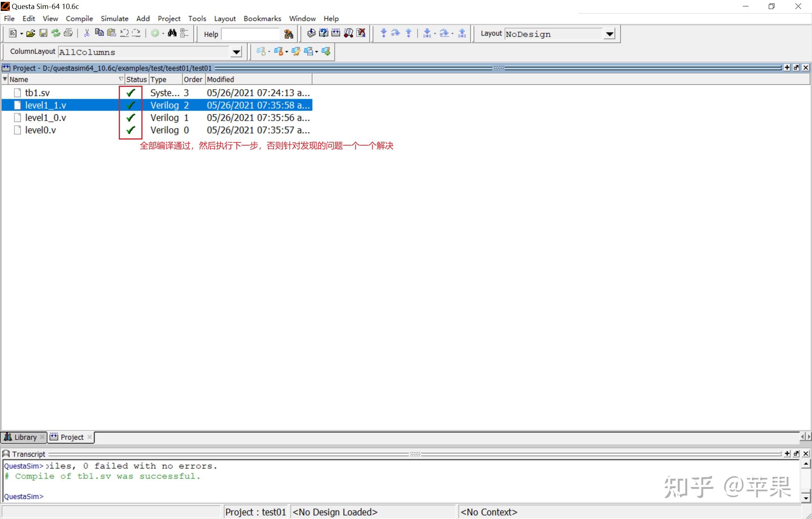The height and width of the screenshot is (519, 812).
Task: Click the Save icon in toolbar
Action: 43,33
